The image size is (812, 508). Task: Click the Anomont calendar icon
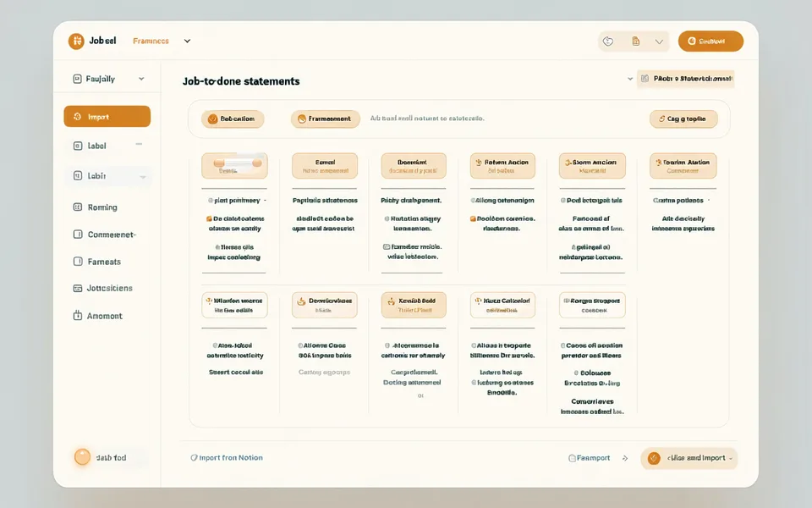point(78,315)
